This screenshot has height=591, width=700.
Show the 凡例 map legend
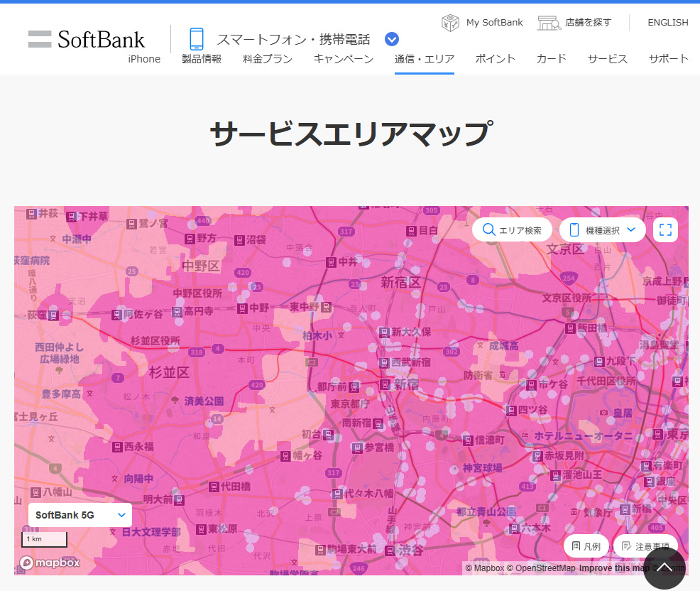pyautogui.click(x=586, y=546)
